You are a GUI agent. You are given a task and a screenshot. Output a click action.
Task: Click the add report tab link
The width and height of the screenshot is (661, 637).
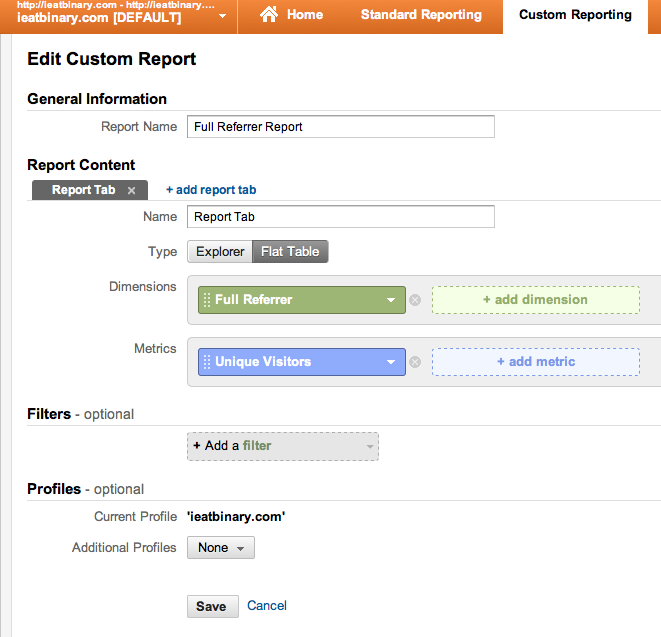211,190
